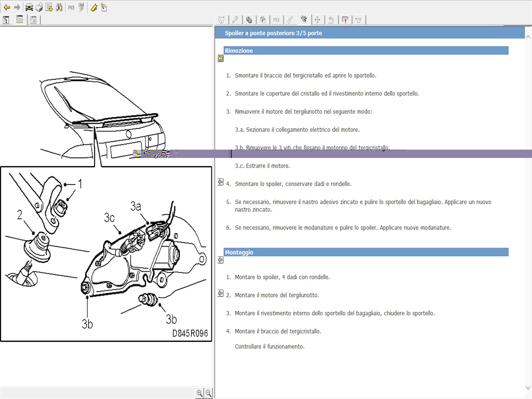Click arrow icon beside Montare il motore del tergilunotto

[220, 293]
